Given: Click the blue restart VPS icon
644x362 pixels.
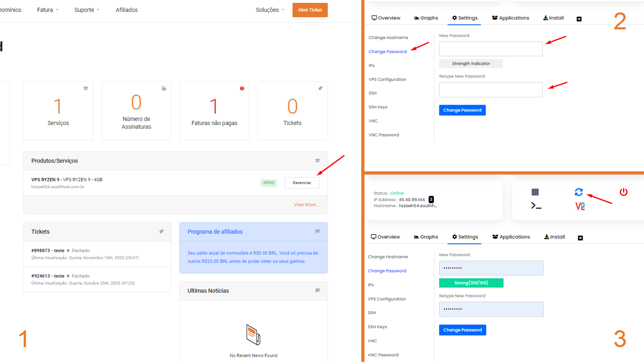Looking at the screenshot, I should pos(579,192).
